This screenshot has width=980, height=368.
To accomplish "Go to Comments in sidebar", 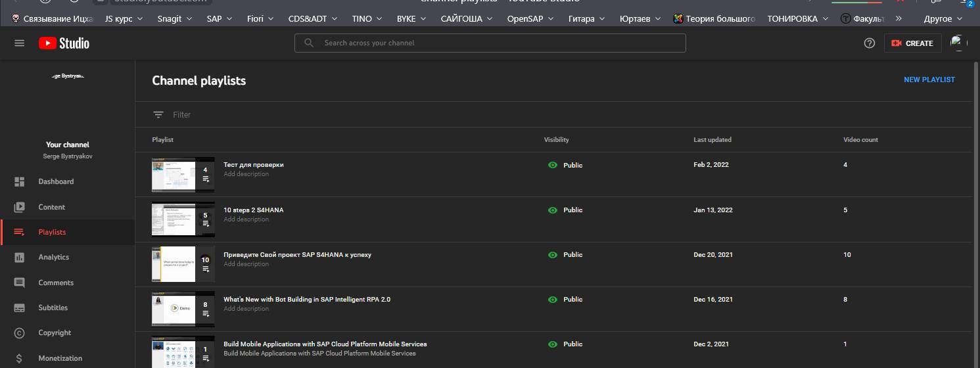I will [55, 283].
